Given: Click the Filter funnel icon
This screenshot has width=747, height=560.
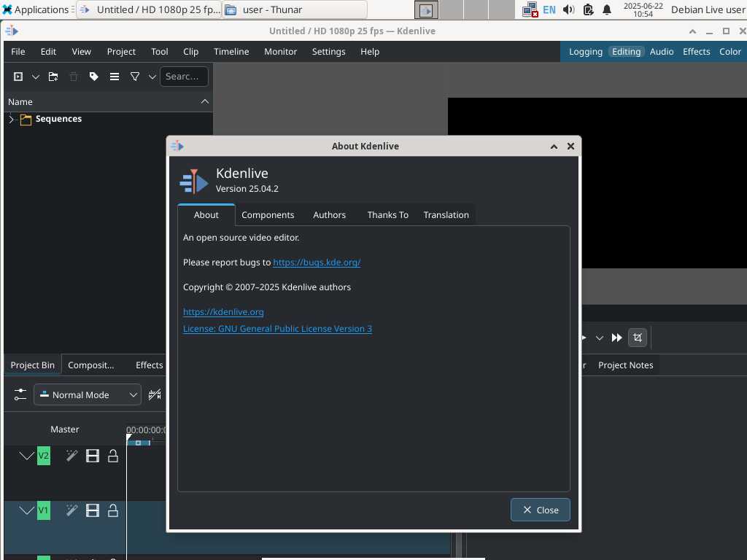Looking at the screenshot, I should pyautogui.click(x=135, y=76).
